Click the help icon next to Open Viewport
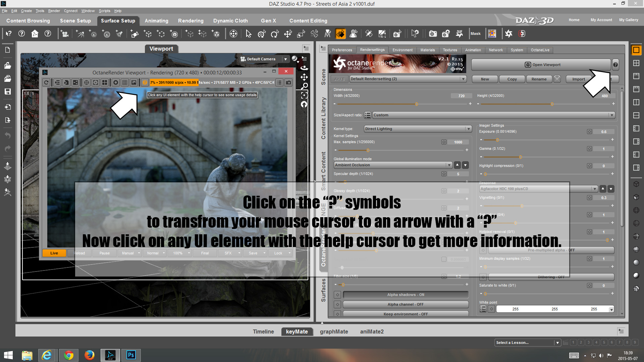The width and height of the screenshot is (644, 362). (x=615, y=65)
